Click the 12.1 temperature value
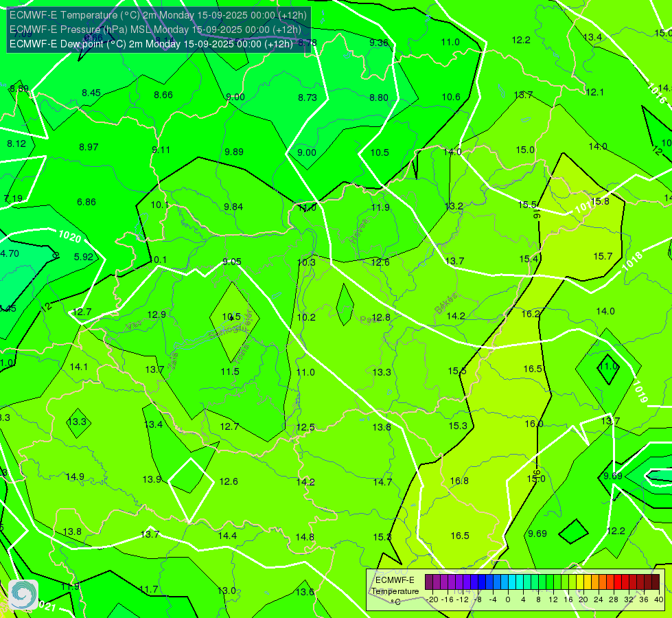 coord(594,92)
